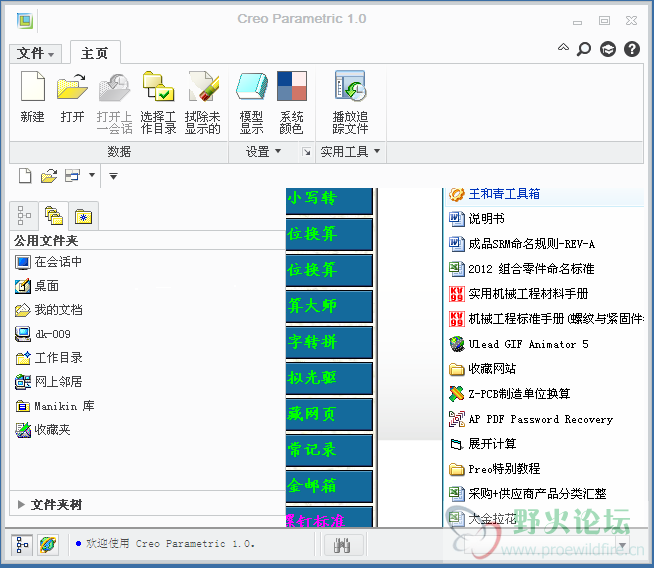
Task: Click blue button labeled 字转拼
Action: tap(329, 342)
